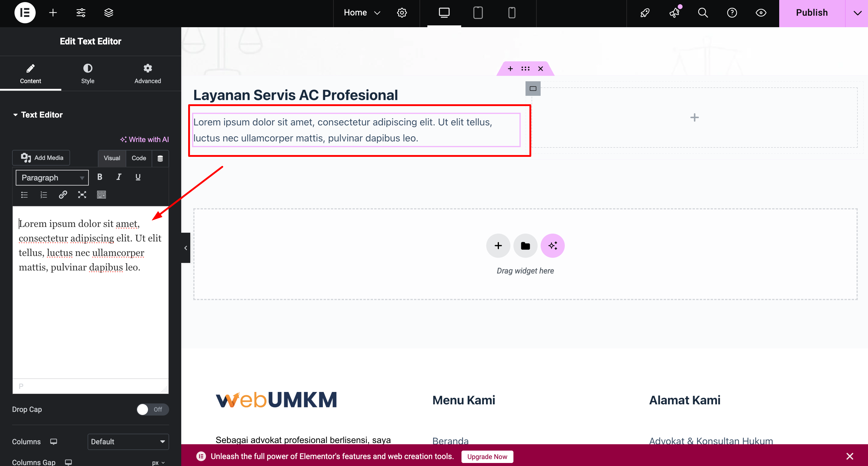Open the Elementor logo menu
Image resolution: width=868 pixels, height=466 pixels.
(25, 13)
